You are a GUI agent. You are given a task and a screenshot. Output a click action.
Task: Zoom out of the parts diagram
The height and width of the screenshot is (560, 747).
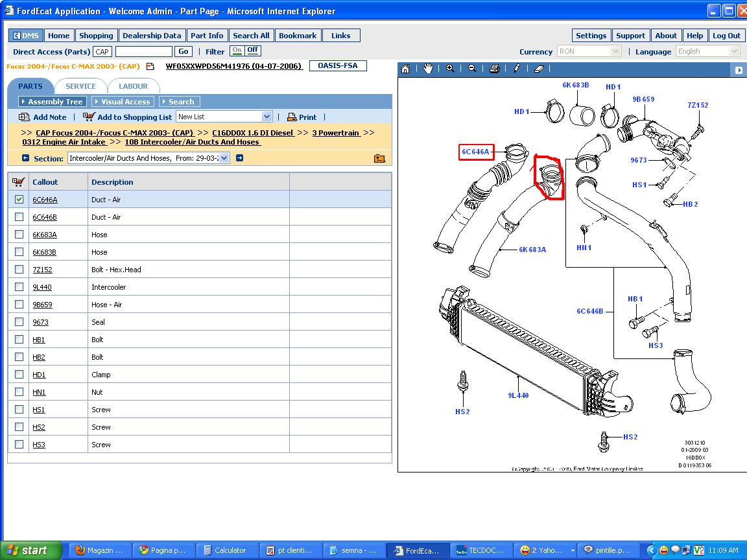pyautogui.click(x=472, y=69)
